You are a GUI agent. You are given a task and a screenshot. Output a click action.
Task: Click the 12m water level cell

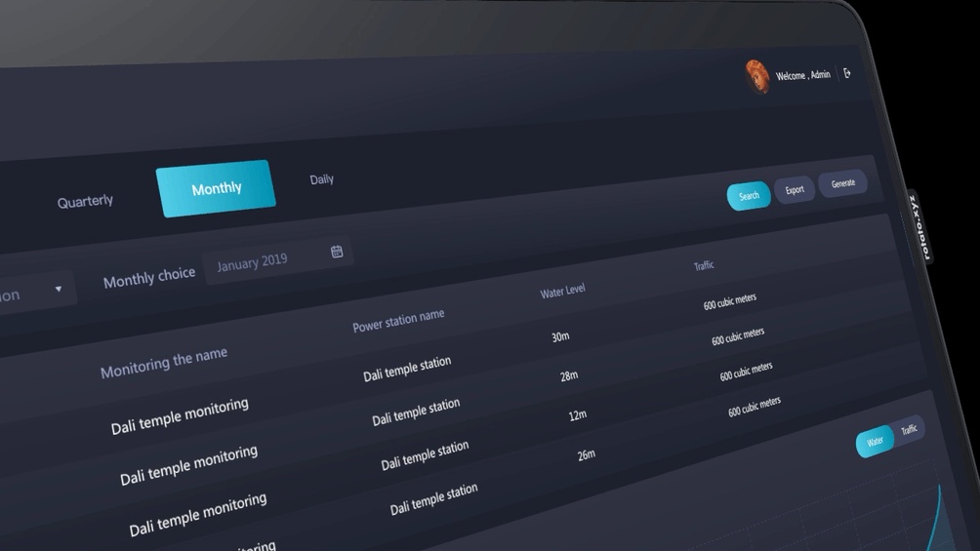pos(578,414)
